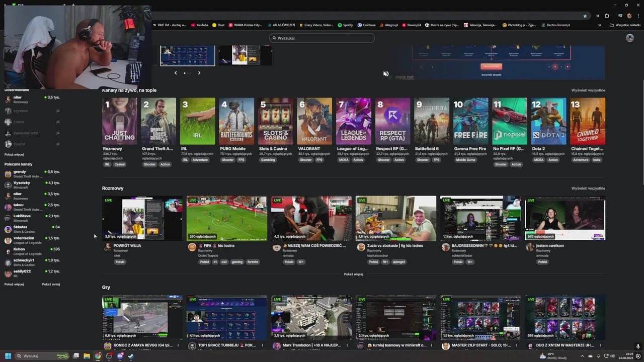The width and height of the screenshot is (644, 362).
Task: Open Coinbase bookmark
Action: point(366,25)
